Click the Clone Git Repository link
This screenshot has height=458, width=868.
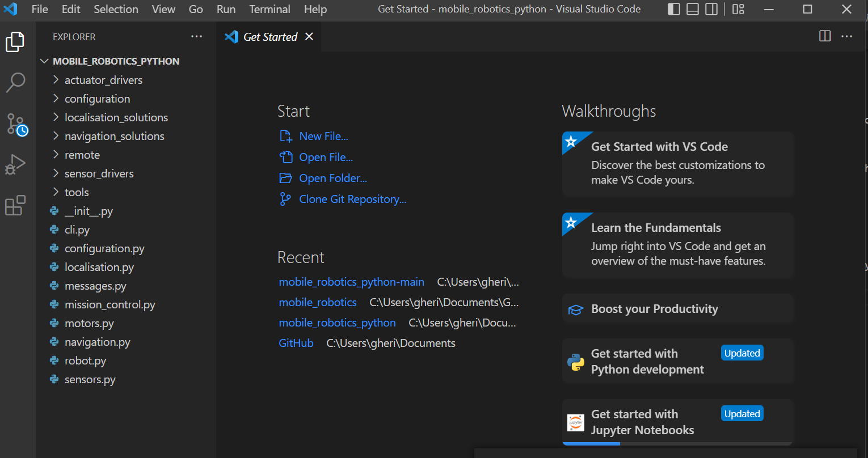(x=352, y=199)
